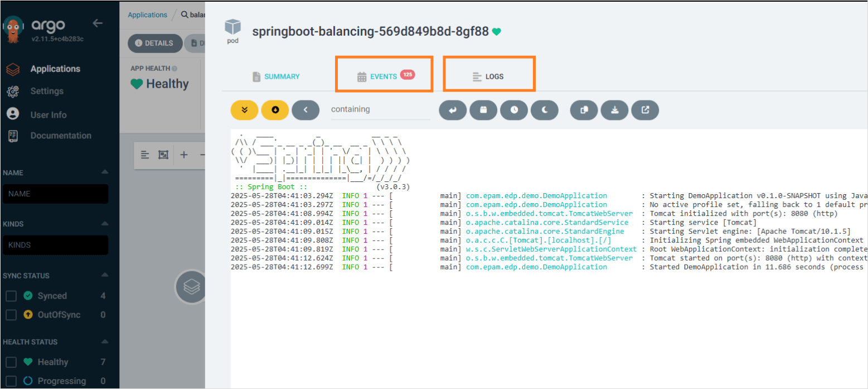Click the containing log filter field
This screenshot has height=389, width=868.
[379, 110]
